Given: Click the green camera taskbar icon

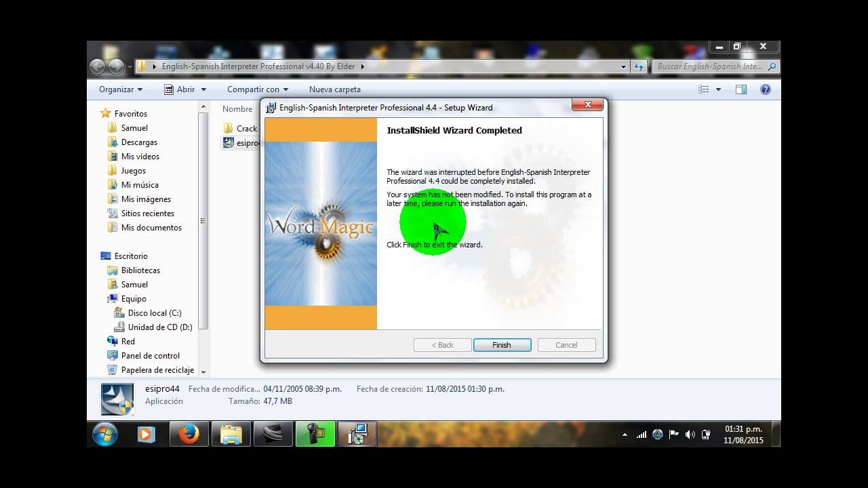Looking at the screenshot, I should [x=315, y=434].
